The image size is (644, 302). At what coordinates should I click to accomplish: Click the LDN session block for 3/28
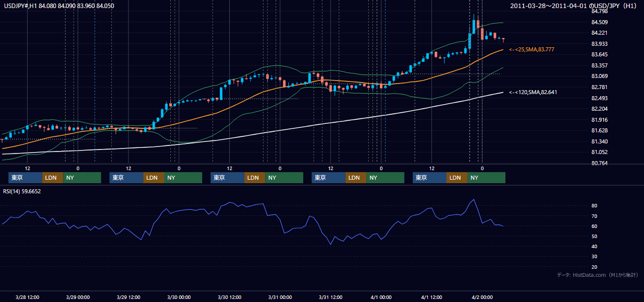tap(52, 178)
